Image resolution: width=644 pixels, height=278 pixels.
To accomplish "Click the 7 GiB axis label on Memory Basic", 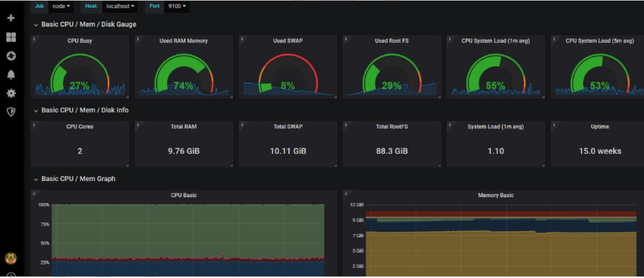I will tap(358, 236).
